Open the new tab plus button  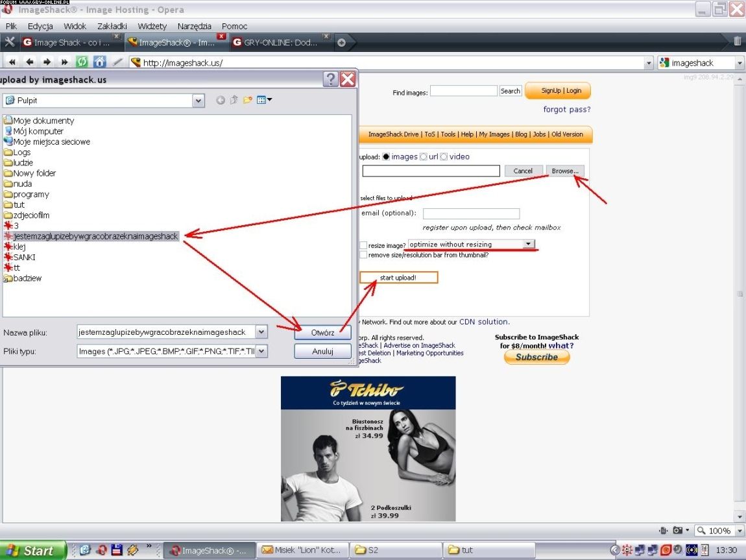coord(341,43)
